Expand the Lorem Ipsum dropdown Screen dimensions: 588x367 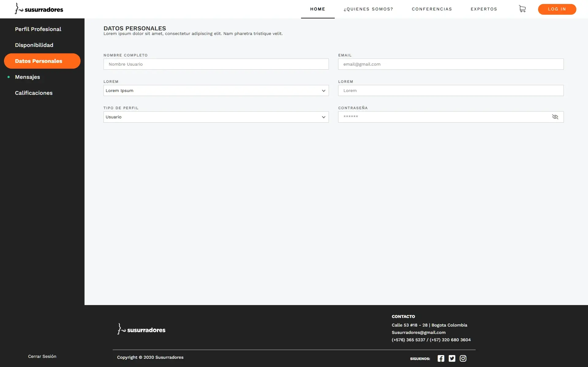point(216,90)
